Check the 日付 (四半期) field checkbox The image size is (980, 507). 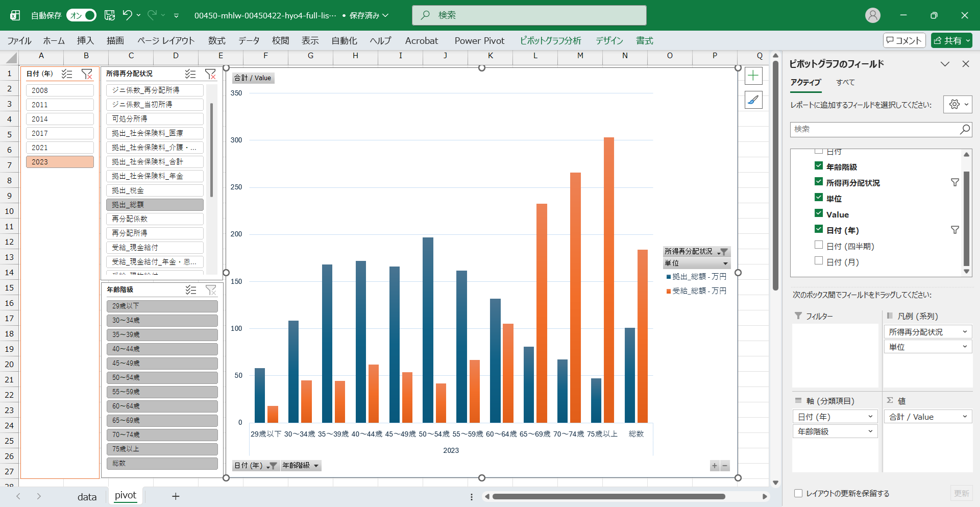[x=819, y=245]
